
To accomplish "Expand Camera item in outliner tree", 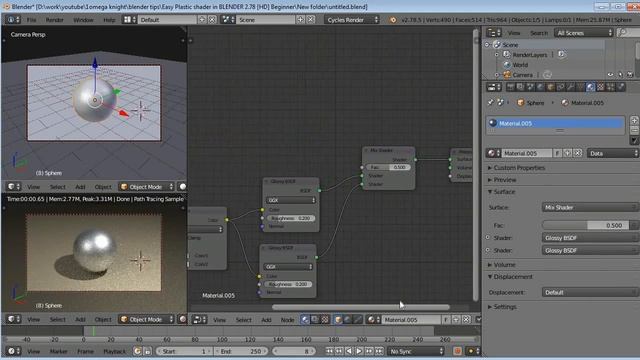I will 497,75.
